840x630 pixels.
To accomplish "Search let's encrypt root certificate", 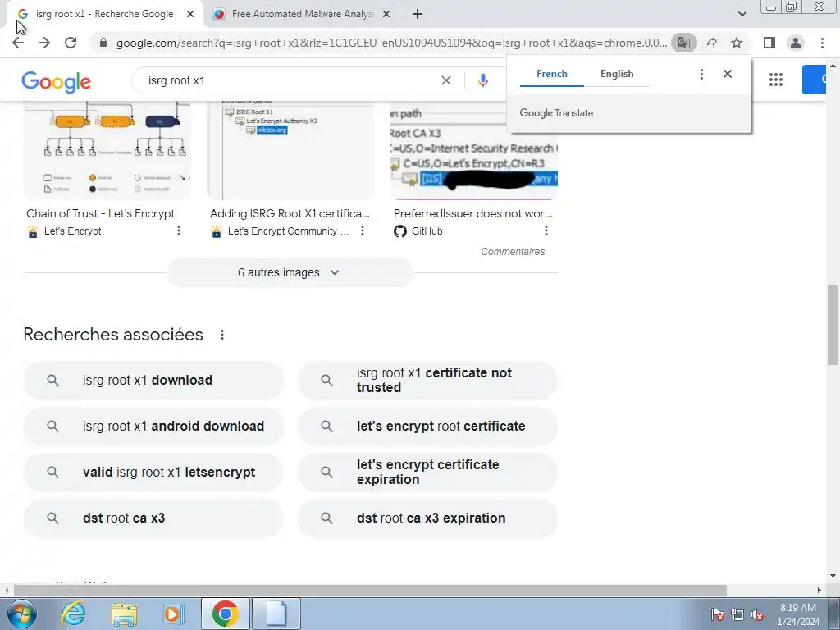I will pos(427,427).
